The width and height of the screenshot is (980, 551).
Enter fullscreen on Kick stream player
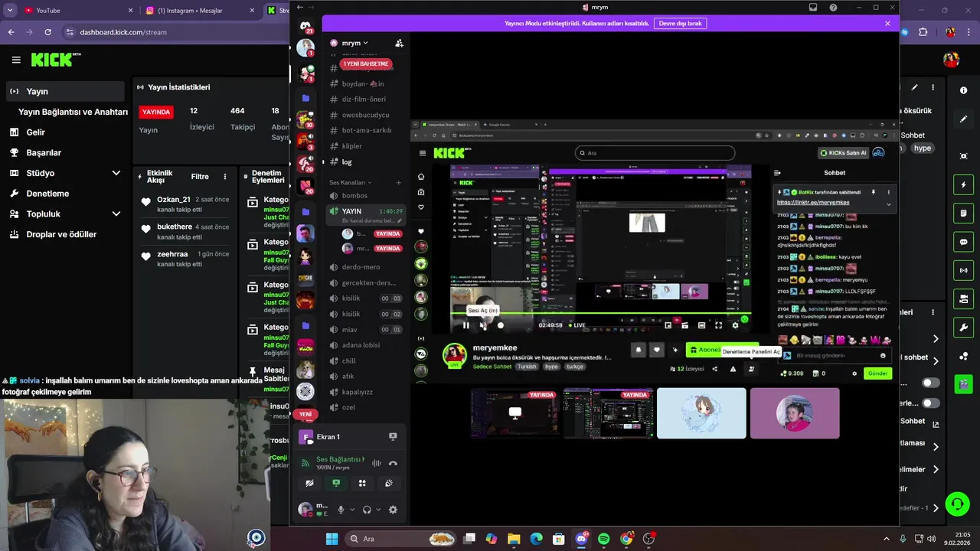click(x=718, y=325)
